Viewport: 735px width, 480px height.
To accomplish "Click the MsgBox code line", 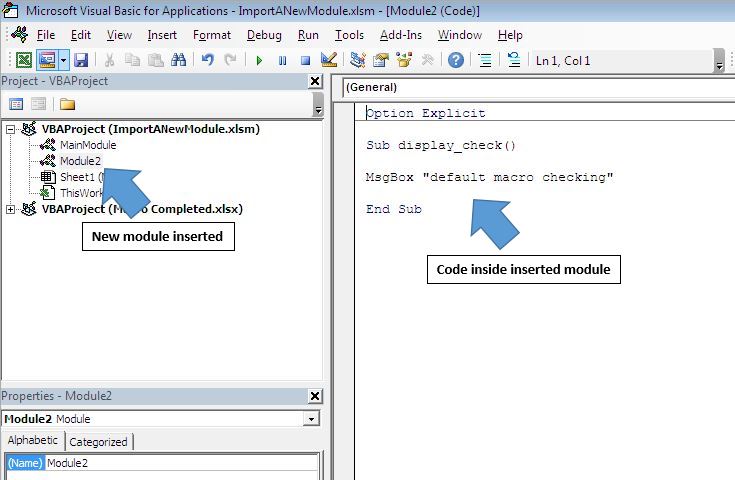I will click(489, 177).
